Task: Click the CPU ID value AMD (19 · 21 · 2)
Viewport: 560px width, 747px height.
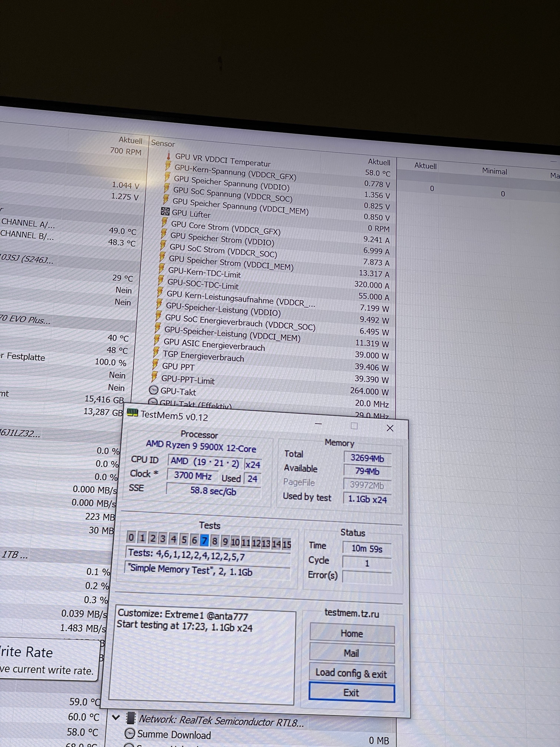Action: coord(205,462)
